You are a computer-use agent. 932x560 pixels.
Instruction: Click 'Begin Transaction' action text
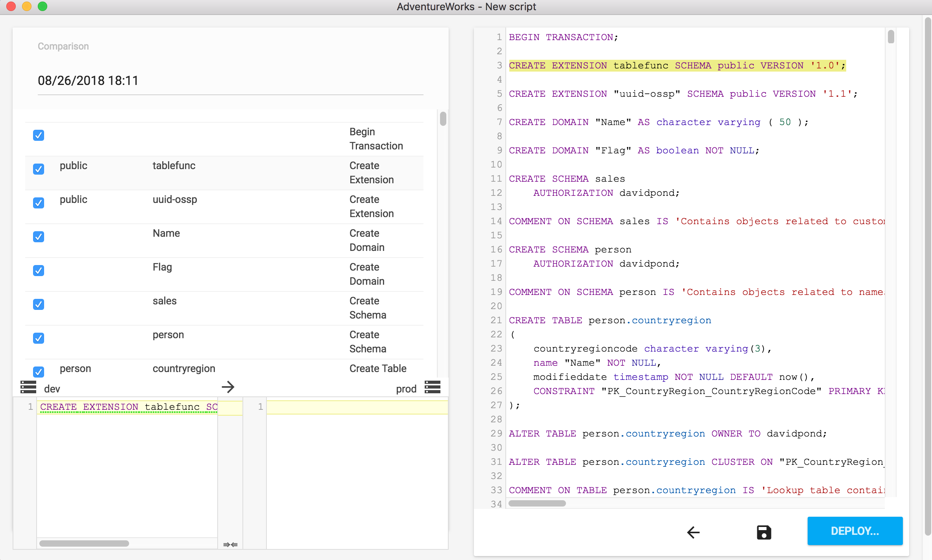tap(376, 139)
